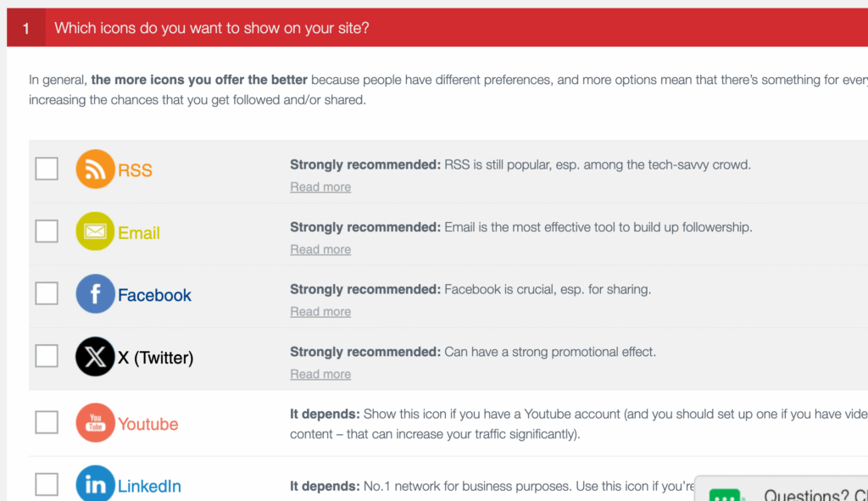
Task: Click the green chat icon in Questions widget
Action: click(727, 494)
